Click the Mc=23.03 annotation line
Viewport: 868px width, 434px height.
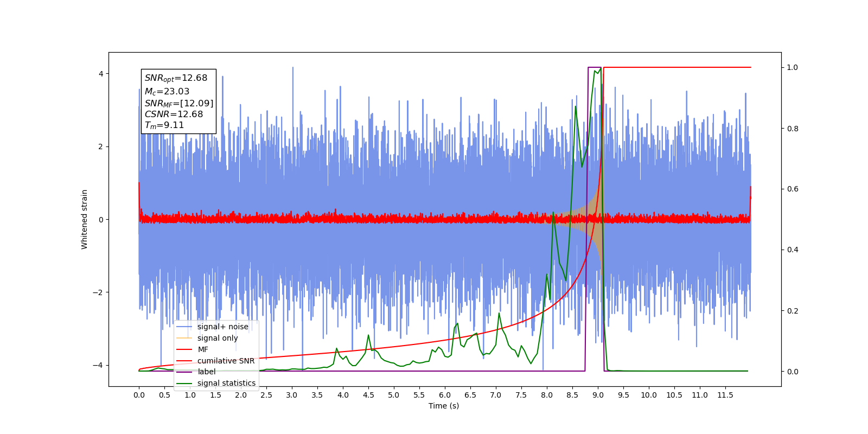coord(167,92)
